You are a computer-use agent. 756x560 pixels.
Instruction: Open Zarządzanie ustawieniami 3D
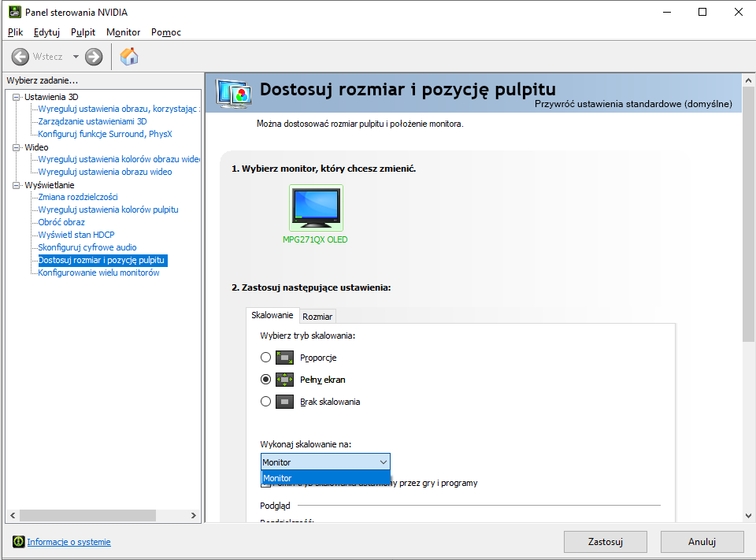point(93,121)
